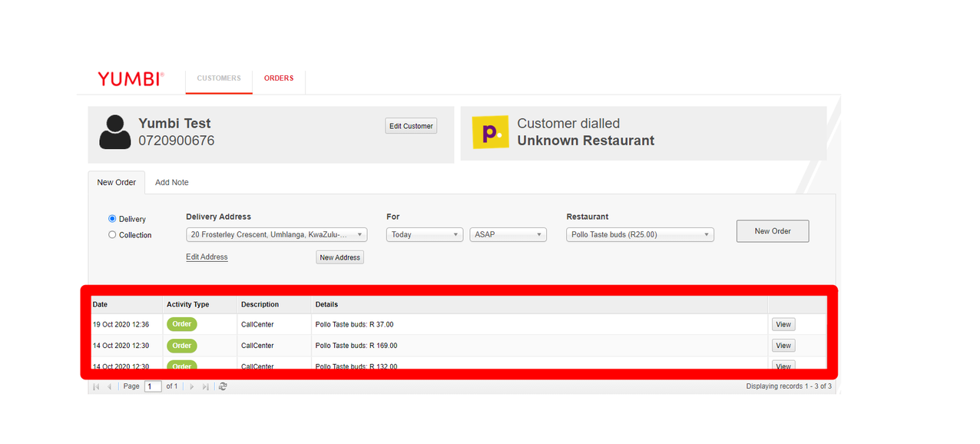Go to last page in pager
The height and width of the screenshot is (444, 980).
point(205,386)
